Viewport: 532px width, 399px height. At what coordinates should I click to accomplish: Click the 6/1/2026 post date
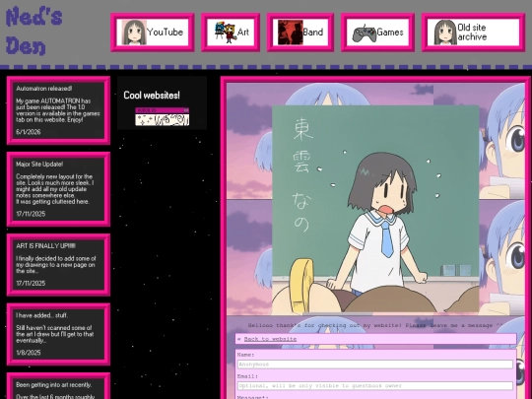(29, 132)
